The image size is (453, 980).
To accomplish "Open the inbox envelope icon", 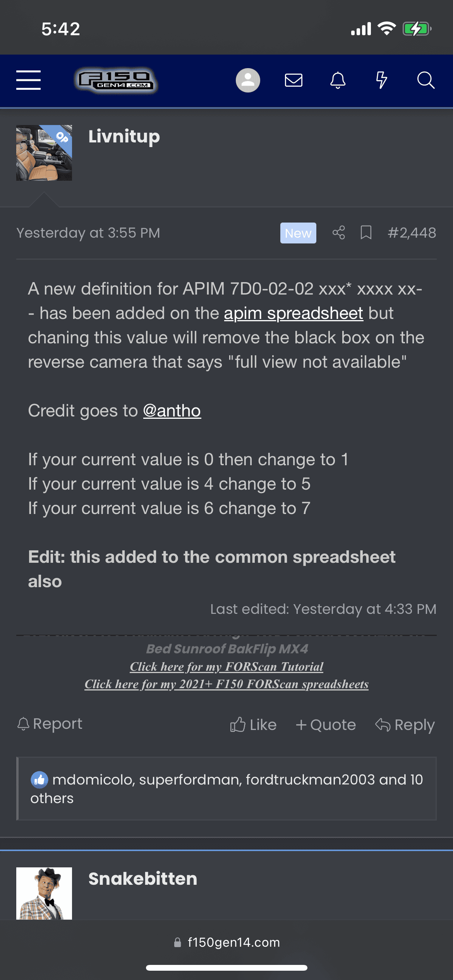I will [x=293, y=80].
